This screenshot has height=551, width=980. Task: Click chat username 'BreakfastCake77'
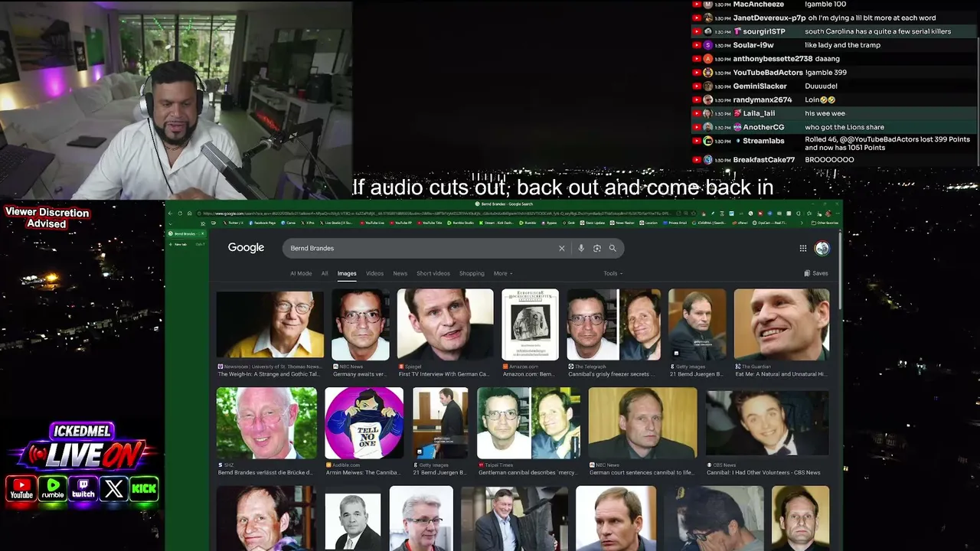(764, 160)
